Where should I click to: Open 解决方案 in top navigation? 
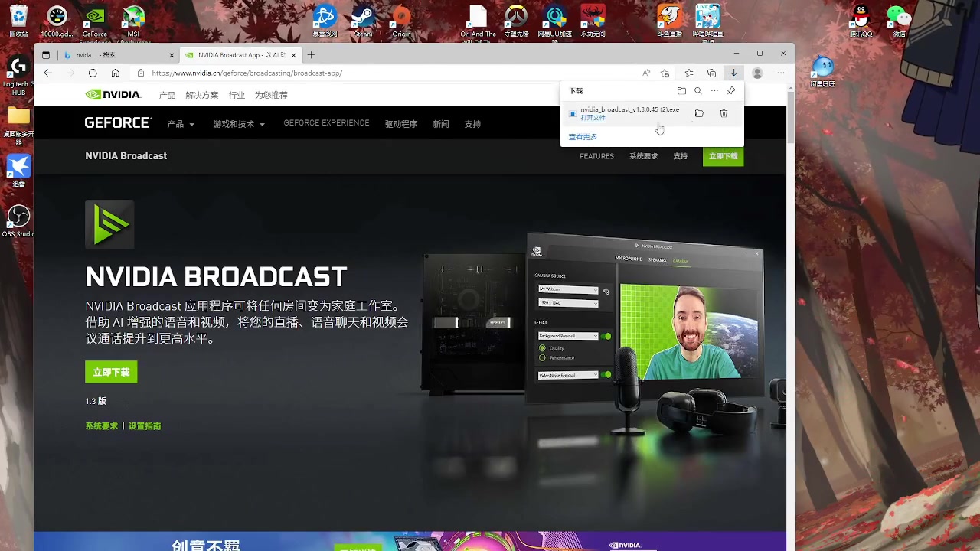202,95
